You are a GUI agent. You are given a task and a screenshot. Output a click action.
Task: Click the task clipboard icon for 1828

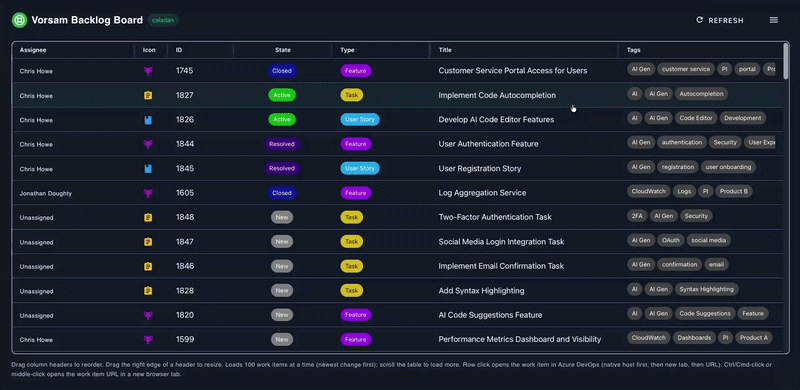point(148,291)
